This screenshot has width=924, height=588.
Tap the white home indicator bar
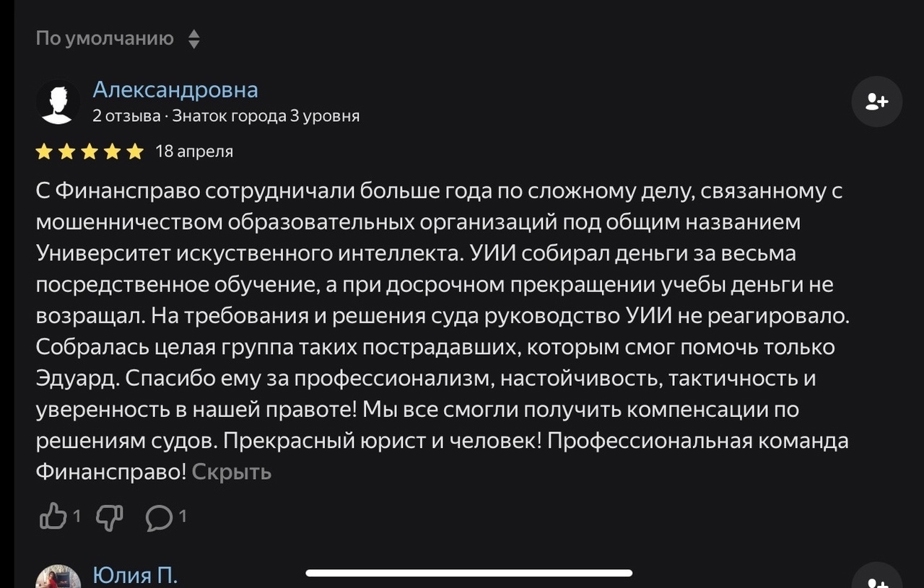pyautogui.click(x=469, y=573)
